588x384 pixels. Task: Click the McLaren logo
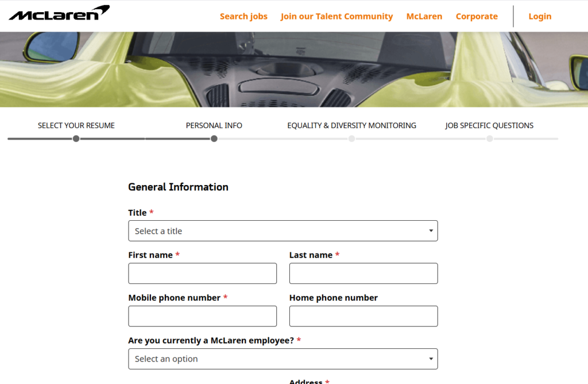click(59, 13)
